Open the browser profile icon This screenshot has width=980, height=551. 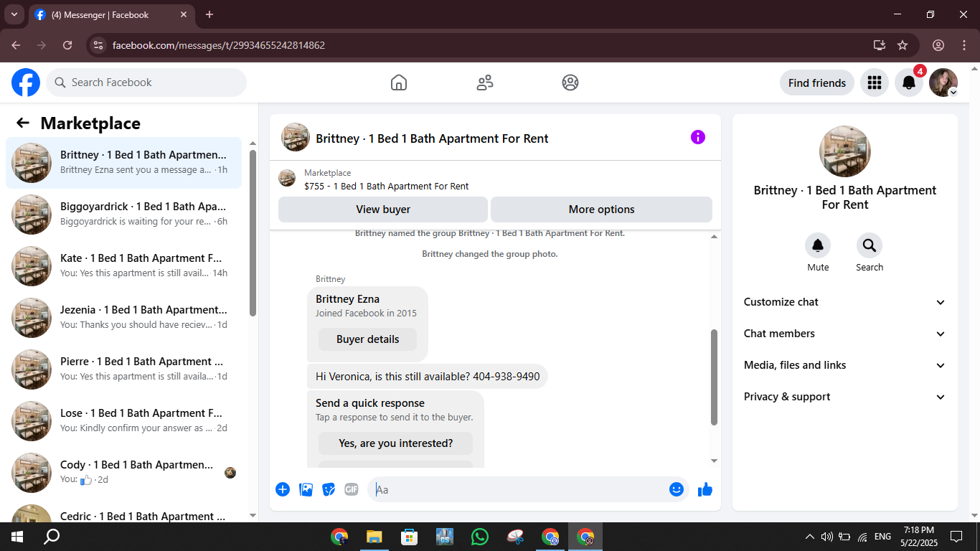point(938,45)
